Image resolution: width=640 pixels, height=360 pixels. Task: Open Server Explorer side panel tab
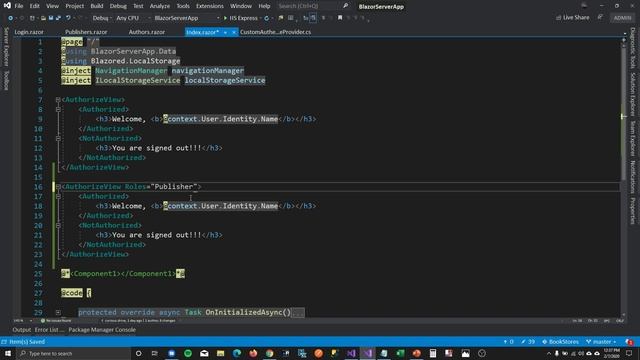tap(6, 46)
